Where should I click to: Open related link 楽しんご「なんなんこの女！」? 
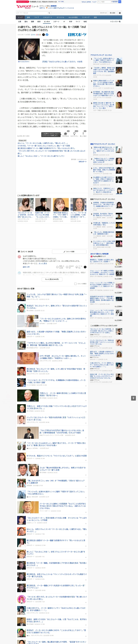click(41, 156)
